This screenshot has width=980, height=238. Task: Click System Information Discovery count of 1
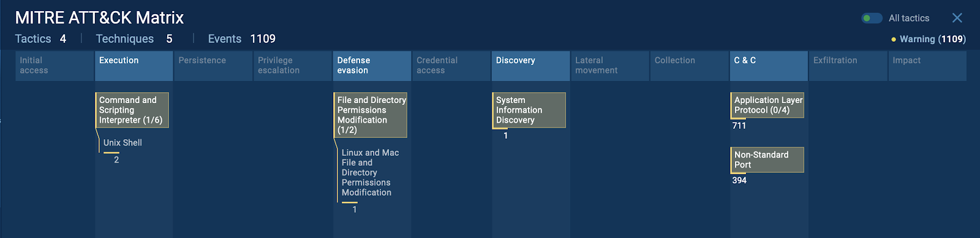pos(505,136)
